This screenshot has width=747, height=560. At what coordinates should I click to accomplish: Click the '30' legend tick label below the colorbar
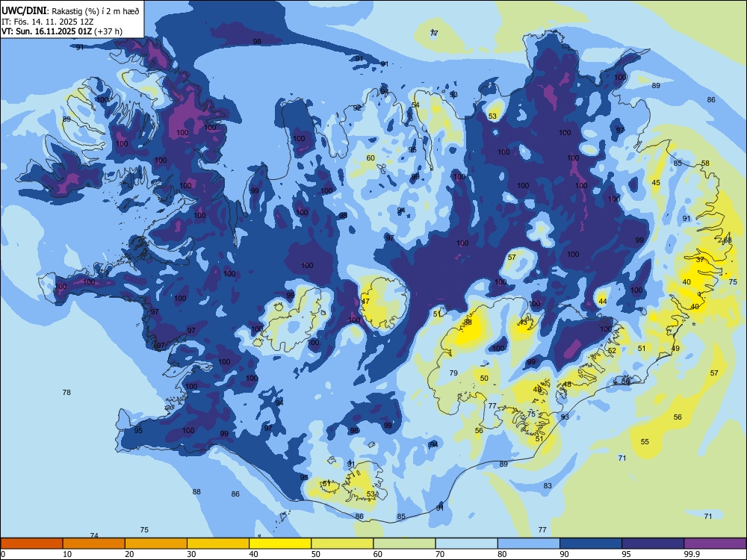(191, 554)
